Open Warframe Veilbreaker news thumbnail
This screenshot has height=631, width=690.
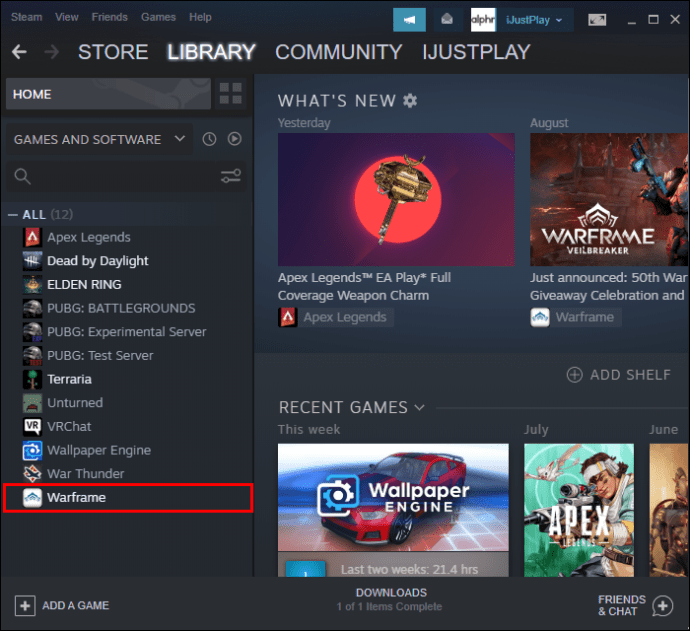[x=609, y=199]
